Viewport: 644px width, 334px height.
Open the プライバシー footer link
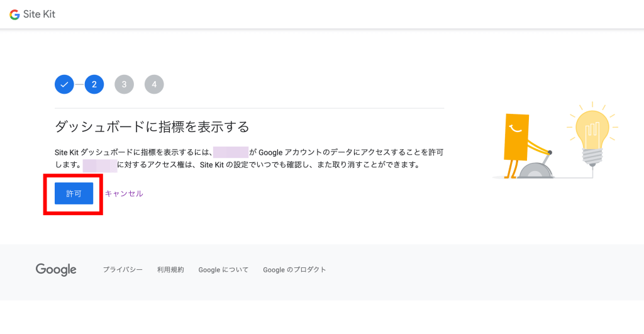point(123,269)
